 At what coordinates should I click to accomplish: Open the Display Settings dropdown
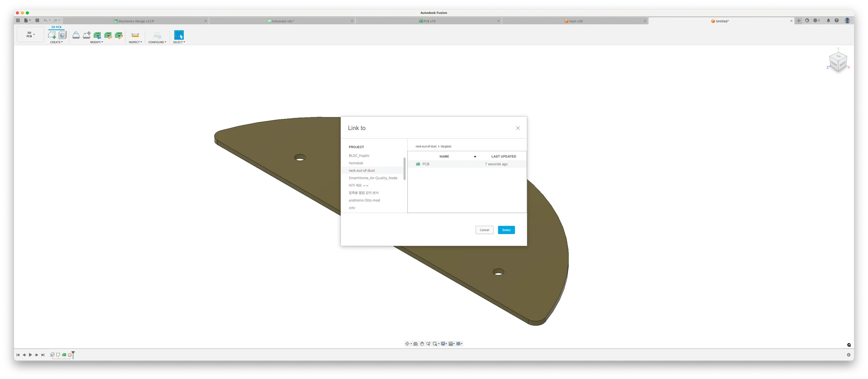click(443, 344)
